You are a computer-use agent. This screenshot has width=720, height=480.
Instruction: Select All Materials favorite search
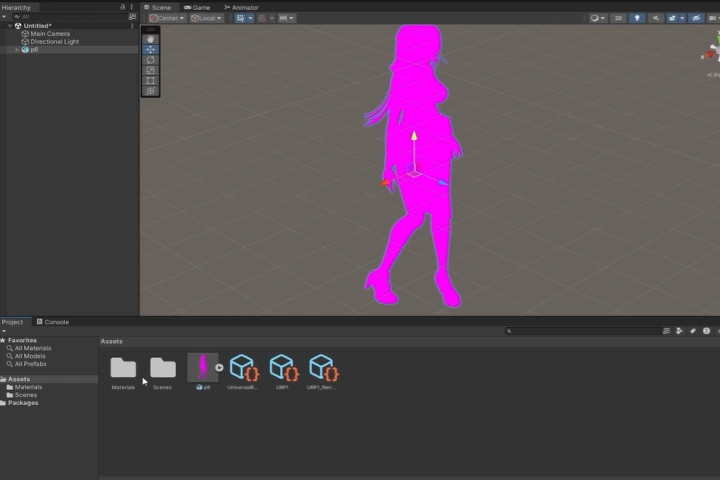[28, 348]
